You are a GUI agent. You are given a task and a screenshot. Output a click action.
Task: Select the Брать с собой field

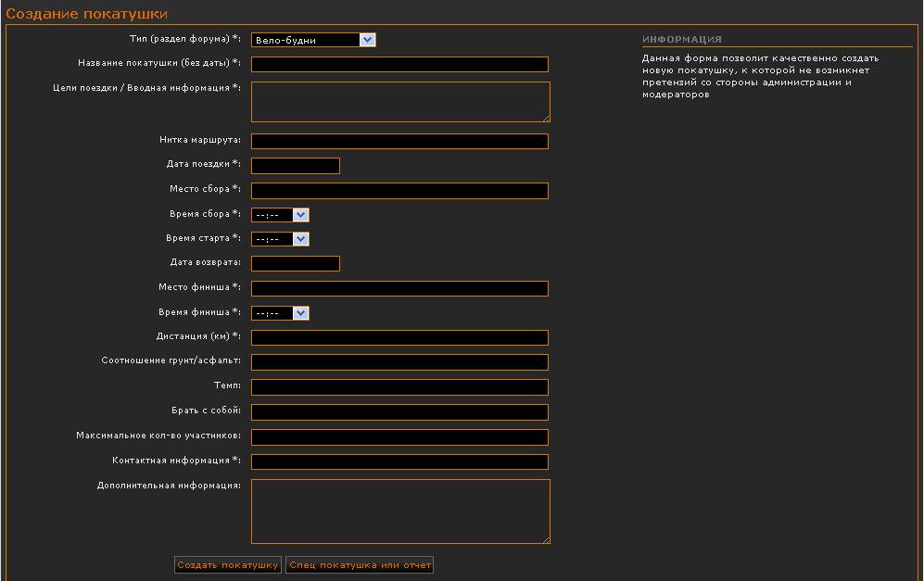pos(399,412)
